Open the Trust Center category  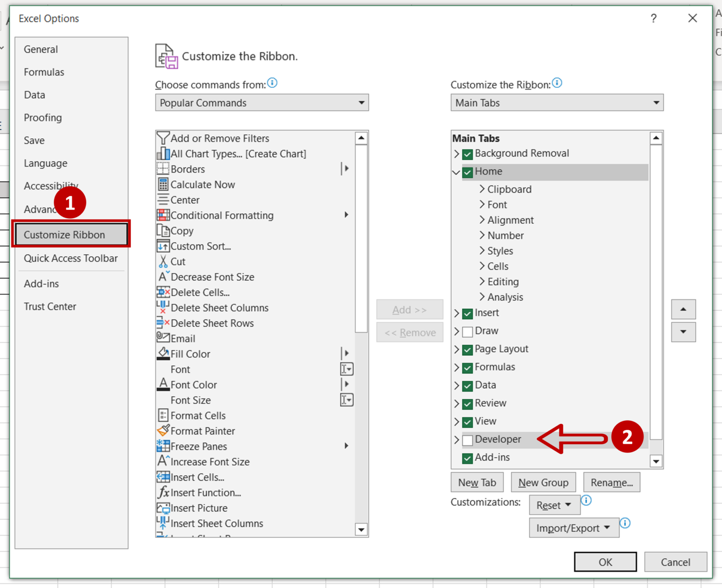(50, 306)
